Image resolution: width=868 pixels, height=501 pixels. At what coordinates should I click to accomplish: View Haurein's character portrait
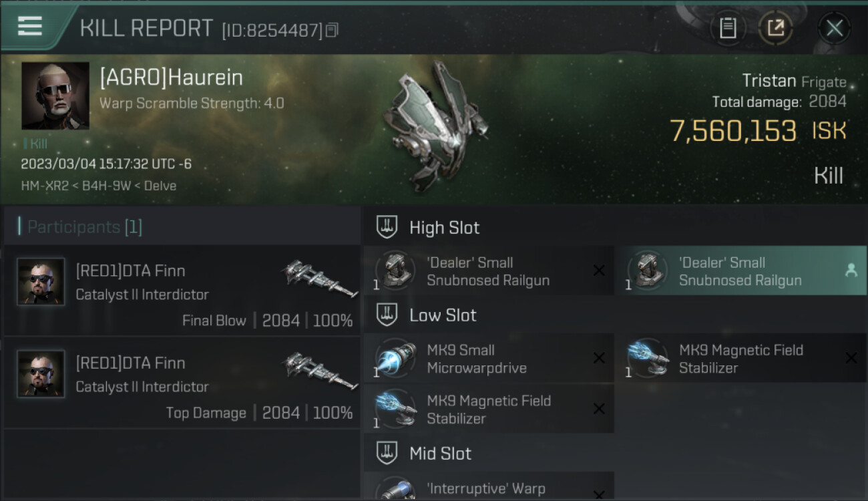55,96
